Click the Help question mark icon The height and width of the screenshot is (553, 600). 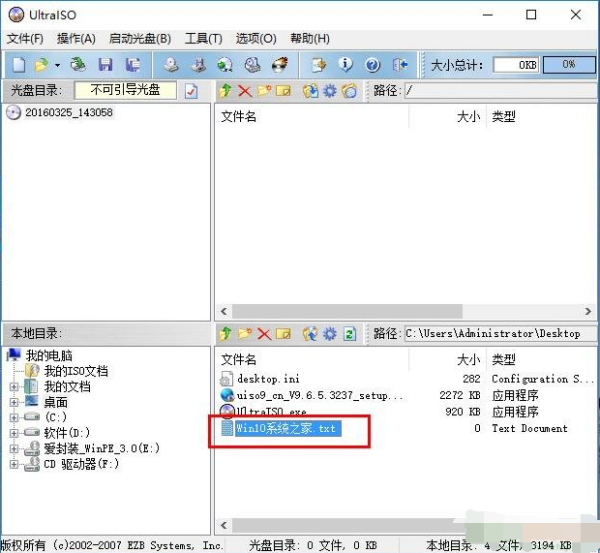[x=373, y=65]
